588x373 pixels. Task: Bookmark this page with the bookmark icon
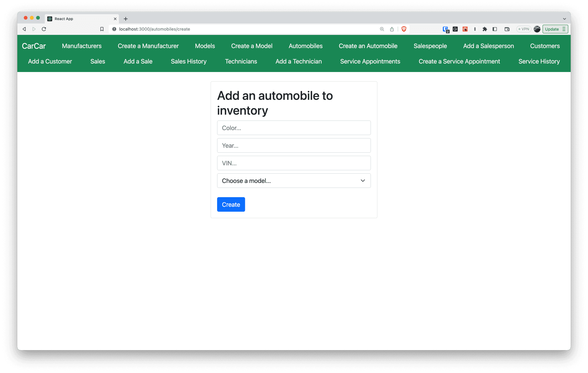102,29
